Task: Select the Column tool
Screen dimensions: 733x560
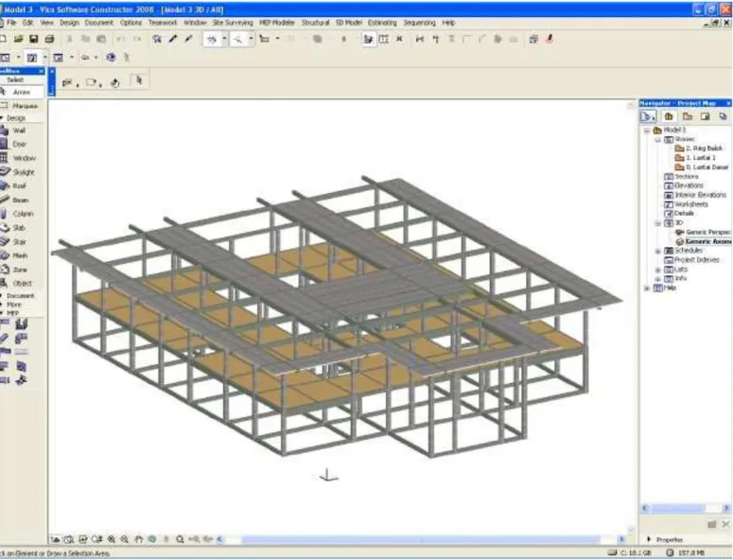Action: tap(19, 214)
